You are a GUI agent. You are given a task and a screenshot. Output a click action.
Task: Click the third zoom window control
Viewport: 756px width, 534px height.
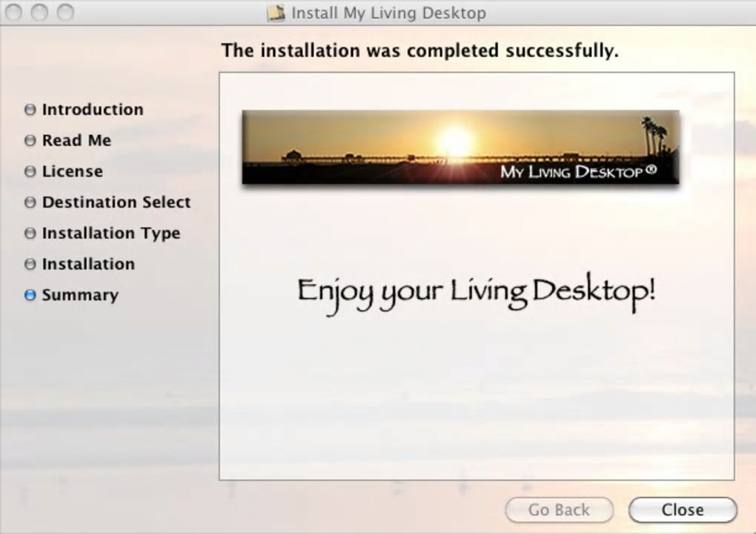[65, 12]
